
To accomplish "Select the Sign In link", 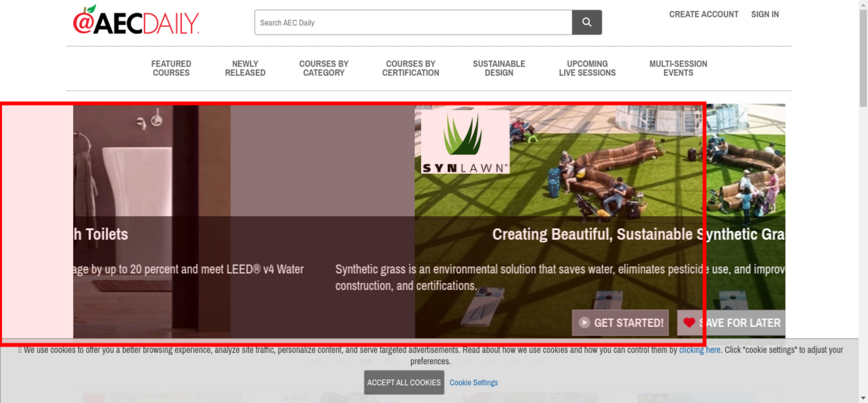I will (765, 14).
